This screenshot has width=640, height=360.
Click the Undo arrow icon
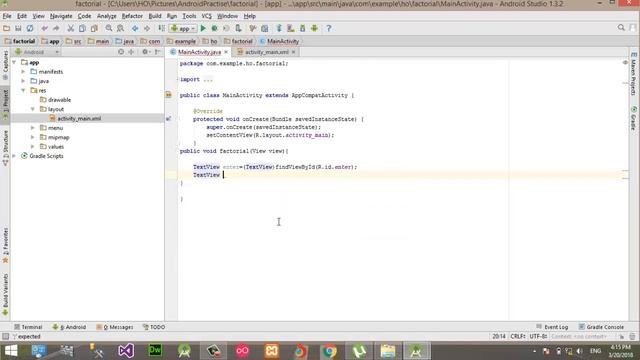[44, 28]
